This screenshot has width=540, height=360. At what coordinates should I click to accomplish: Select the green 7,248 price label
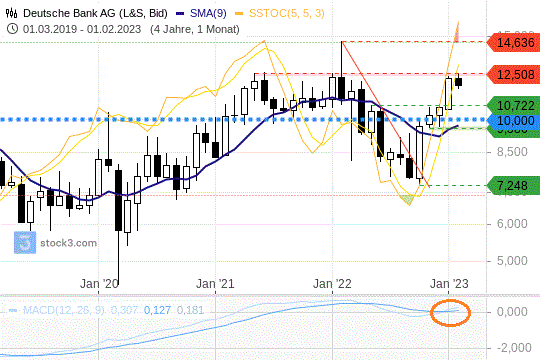(x=513, y=186)
